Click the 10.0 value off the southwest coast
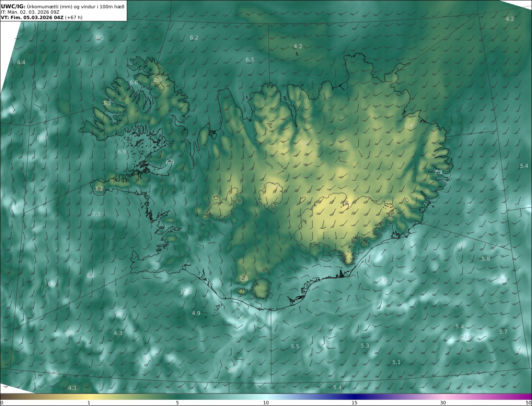Screen dimensions: 532x406 [x=185, y=292]
